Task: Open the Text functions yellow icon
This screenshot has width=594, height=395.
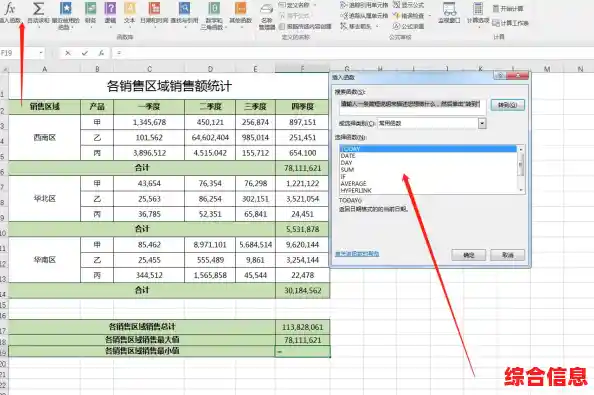Action: click(x=130, y=8)
